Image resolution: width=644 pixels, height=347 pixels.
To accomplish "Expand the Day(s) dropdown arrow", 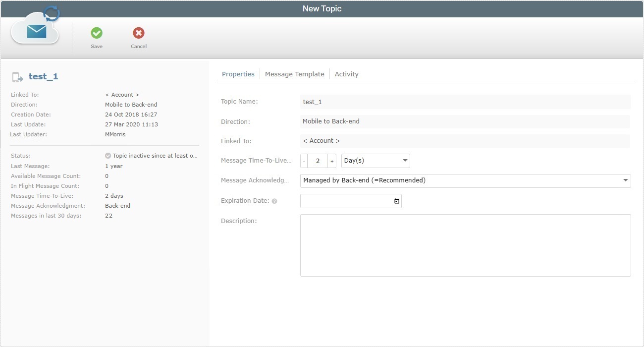I will point(405,160).
